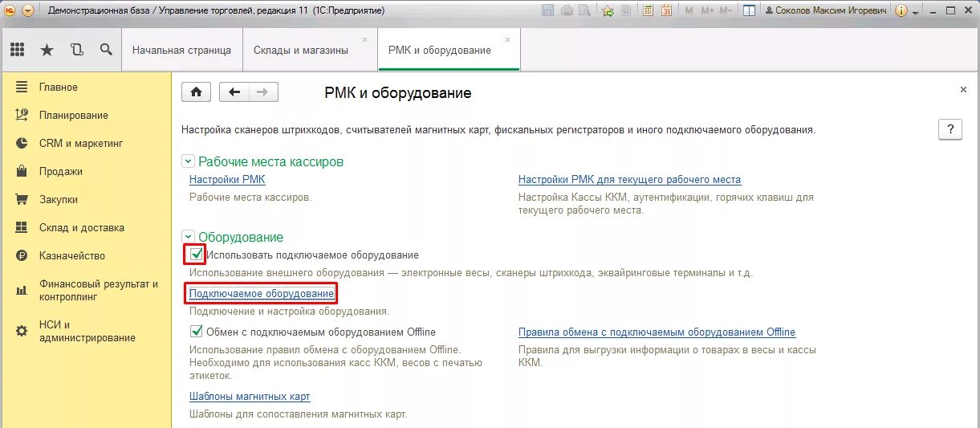Image resolution: width=980 pixels, height=428 pixels.
Task: Open the sections grid menu icon
Action: click(x=18, y=50)
